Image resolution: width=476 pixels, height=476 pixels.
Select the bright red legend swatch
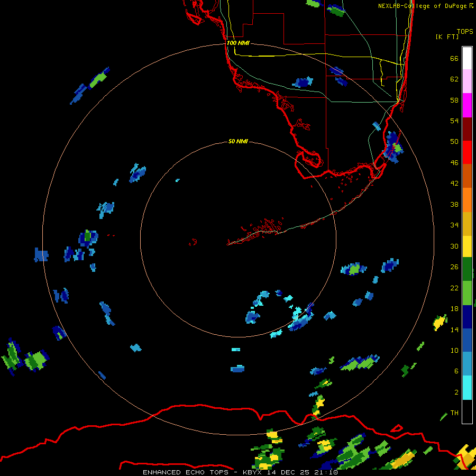[467, 152]
